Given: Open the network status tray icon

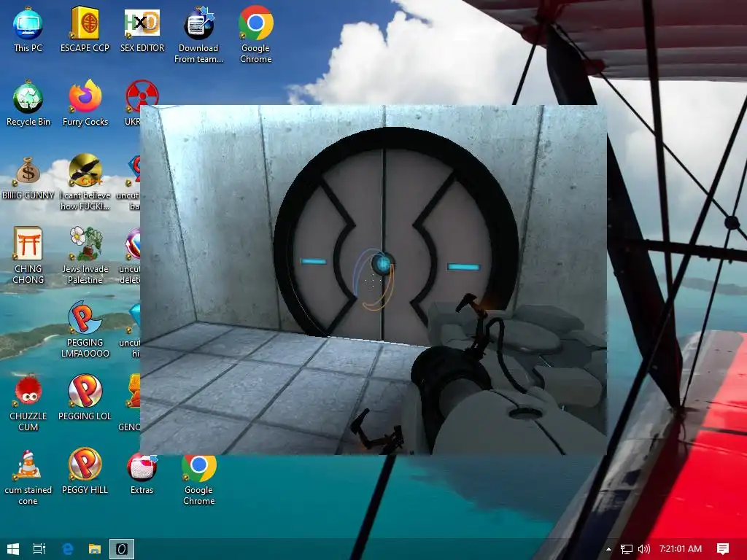Looking at the screenshot, I should 627,549.
